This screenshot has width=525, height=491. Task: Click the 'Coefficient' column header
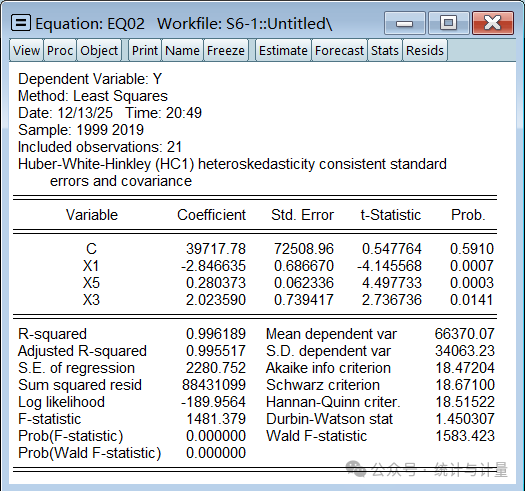pos(211,215)
